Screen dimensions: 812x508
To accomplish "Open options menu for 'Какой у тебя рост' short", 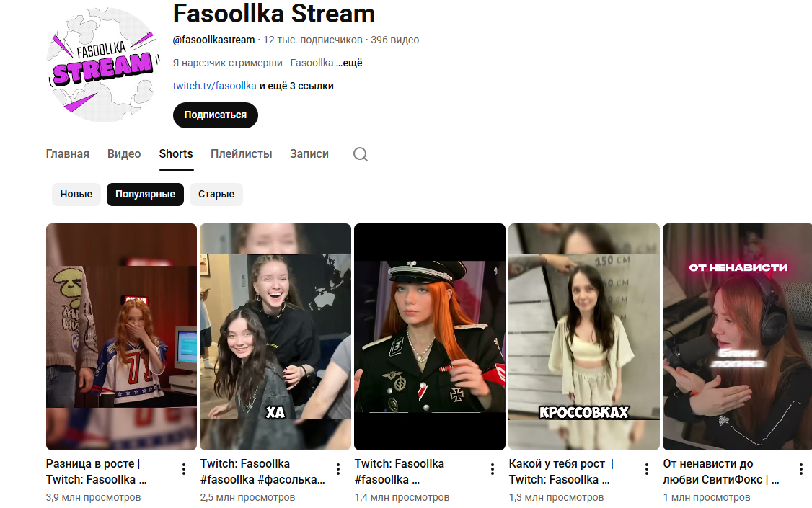I will (647, 469).
